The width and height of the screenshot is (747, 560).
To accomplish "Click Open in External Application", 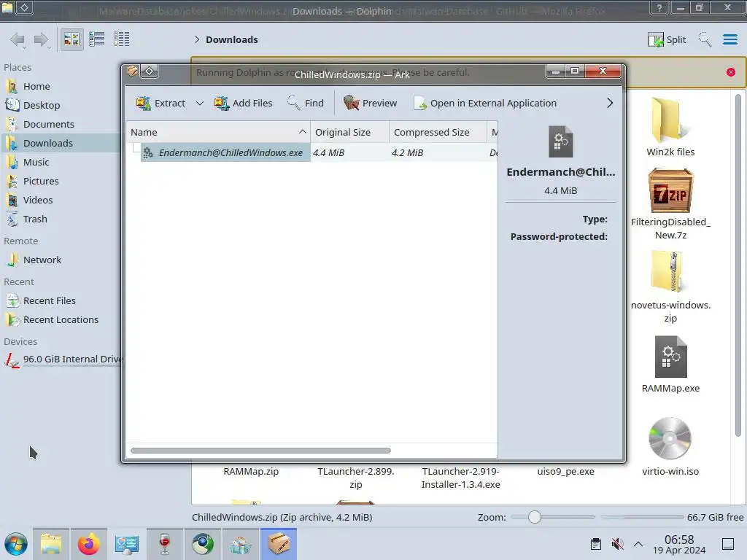I will pos(485,103).
